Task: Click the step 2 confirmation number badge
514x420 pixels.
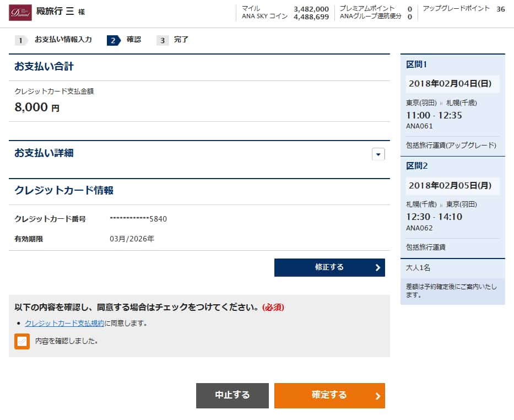Action: coord(113,40)
